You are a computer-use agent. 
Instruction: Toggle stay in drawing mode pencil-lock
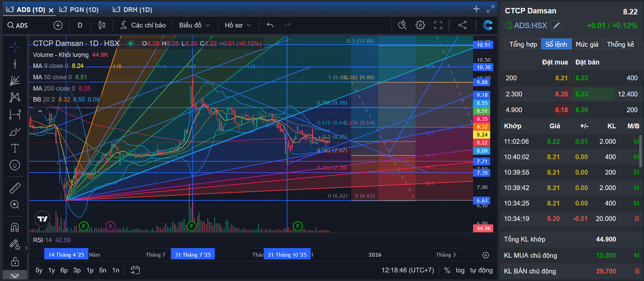coord(15,244)
